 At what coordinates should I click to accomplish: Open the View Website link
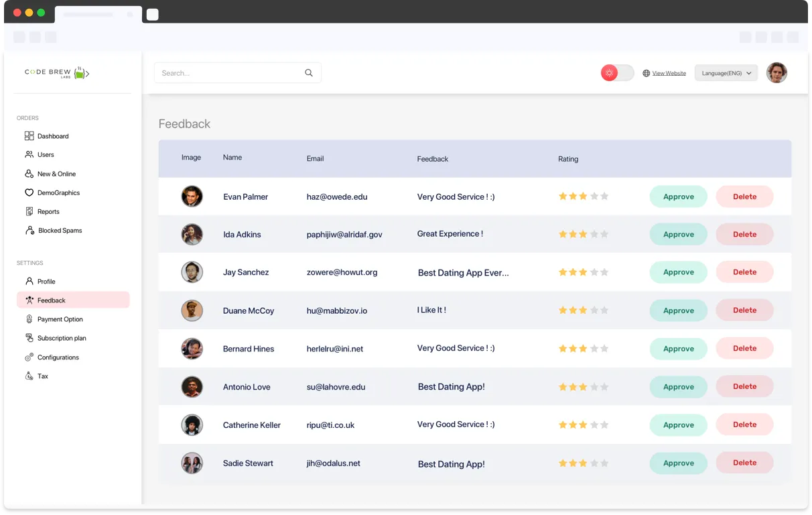click(669, 73)
